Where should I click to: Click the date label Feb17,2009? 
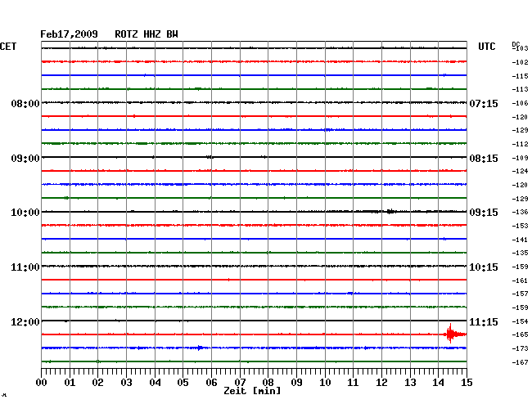pos(69,34)
